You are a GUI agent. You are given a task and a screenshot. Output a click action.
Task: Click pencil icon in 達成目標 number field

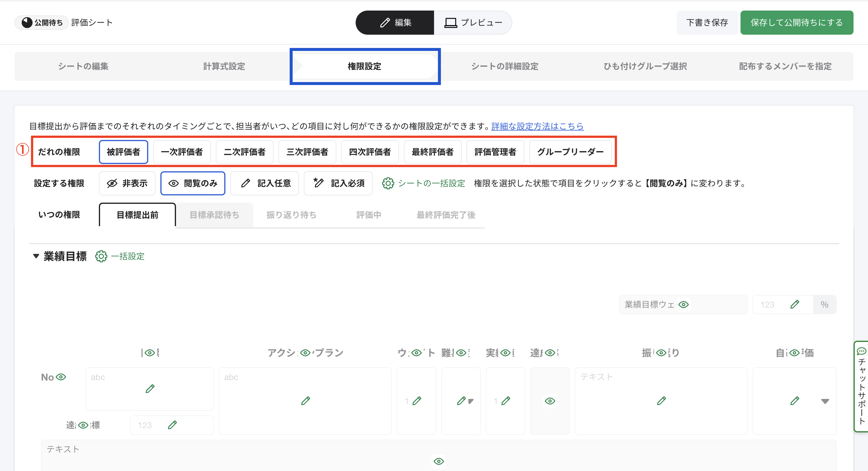(172, 425)
